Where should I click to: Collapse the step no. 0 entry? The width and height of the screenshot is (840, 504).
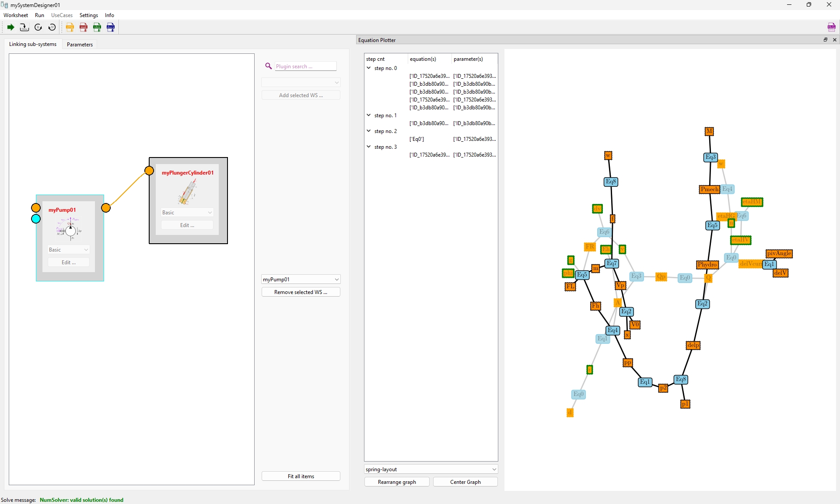coord(369,68)
